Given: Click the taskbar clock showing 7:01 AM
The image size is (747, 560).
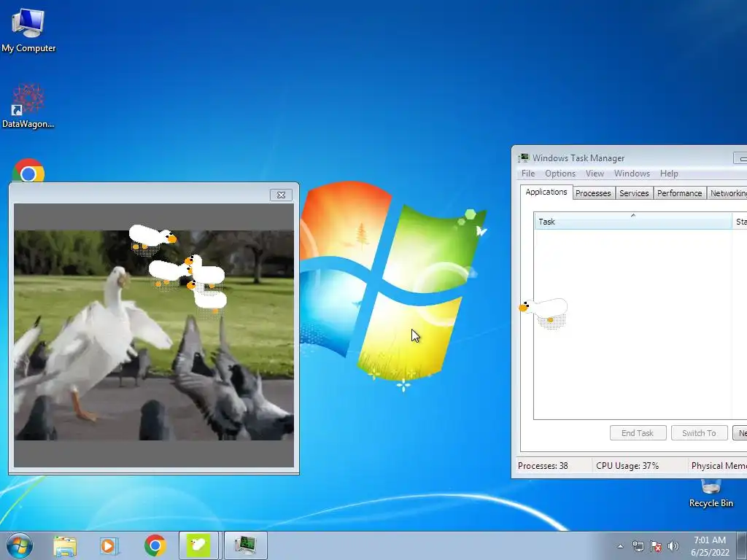Looking at the screenshot, I should [710, 546].
